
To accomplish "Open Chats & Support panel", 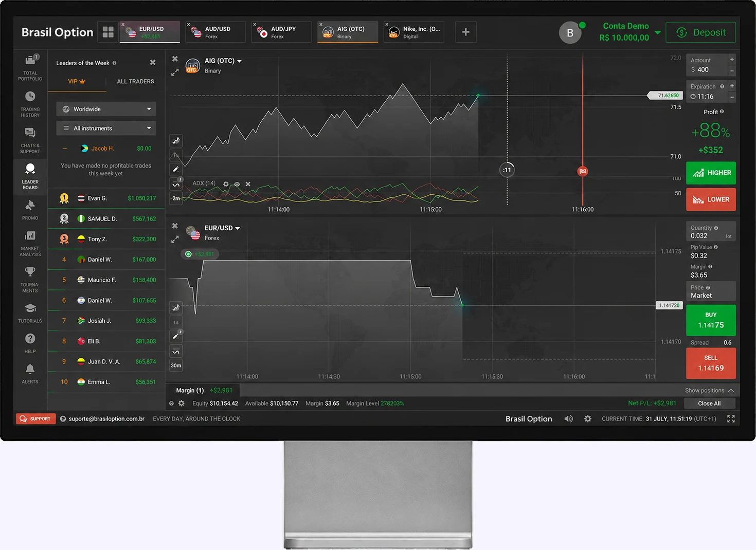I will point(30,140).
